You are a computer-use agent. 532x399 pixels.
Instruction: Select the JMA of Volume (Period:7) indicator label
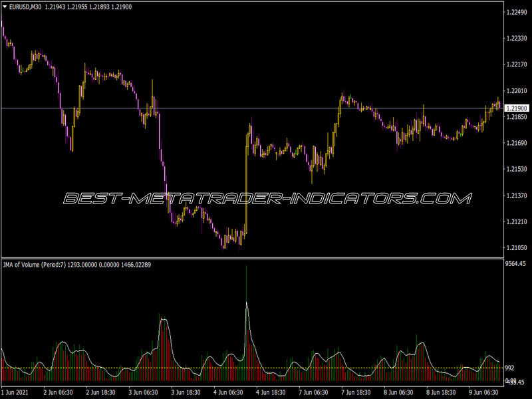click(x=35, y=265)
